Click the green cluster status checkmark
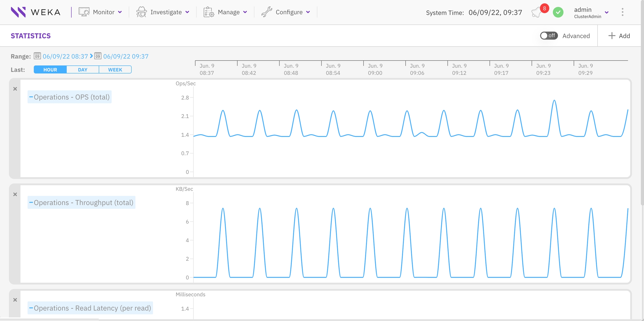This screenshot has width=644, height=321. click(558, 12)
